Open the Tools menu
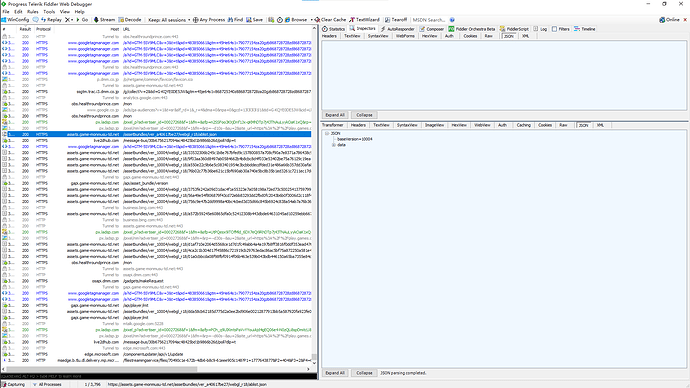This screenshot has width=690, height=388. click(49, 12)
